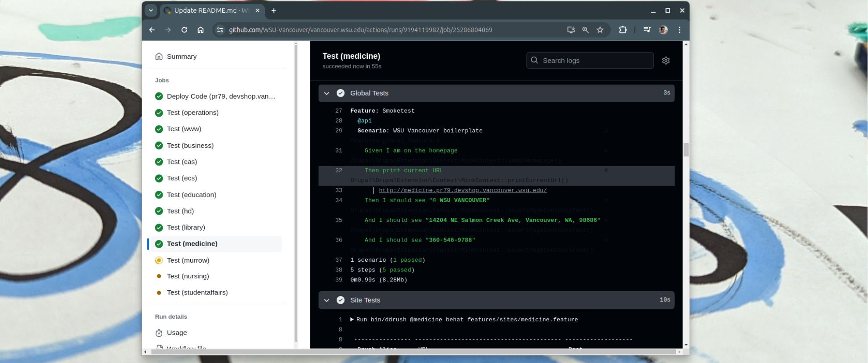868x363 pixels.
Task: Collapse the Site Tests step
Action: [x=327, y=300]
